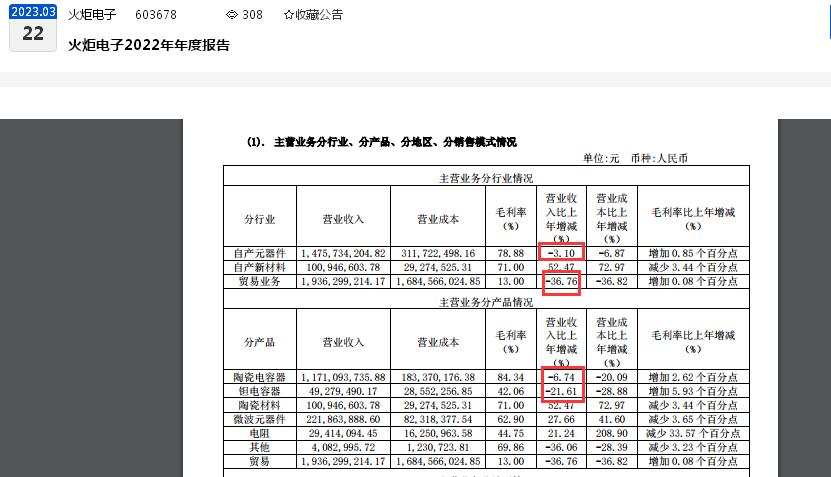Click the 2023.03 date badge
Viewport: 831px width, 477px height.
(x=33, y=12)
